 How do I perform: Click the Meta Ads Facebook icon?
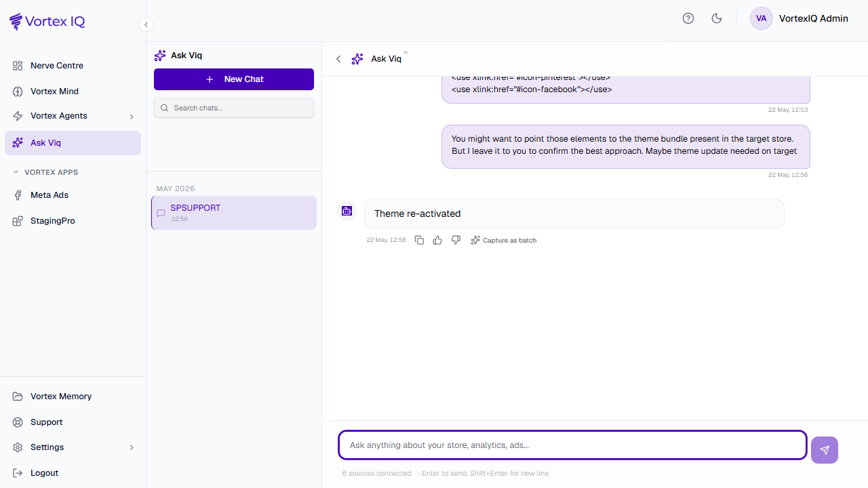(18, 195)
